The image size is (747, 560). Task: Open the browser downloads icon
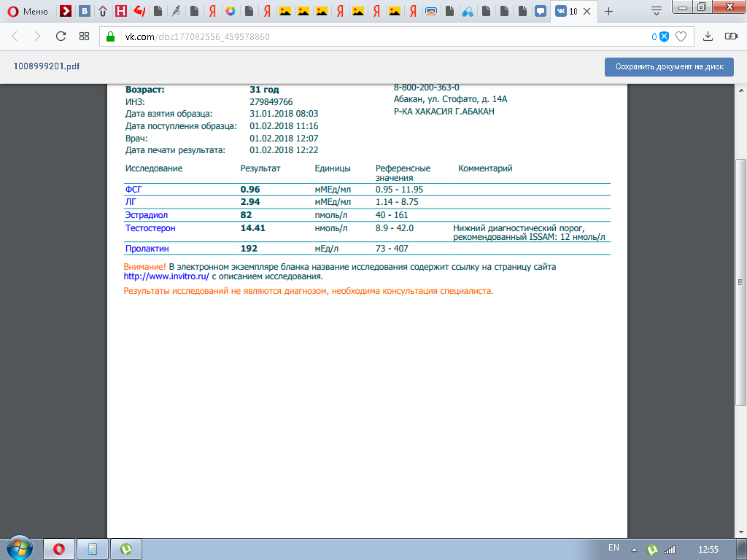pyautogui.click(x=708, y=36)
